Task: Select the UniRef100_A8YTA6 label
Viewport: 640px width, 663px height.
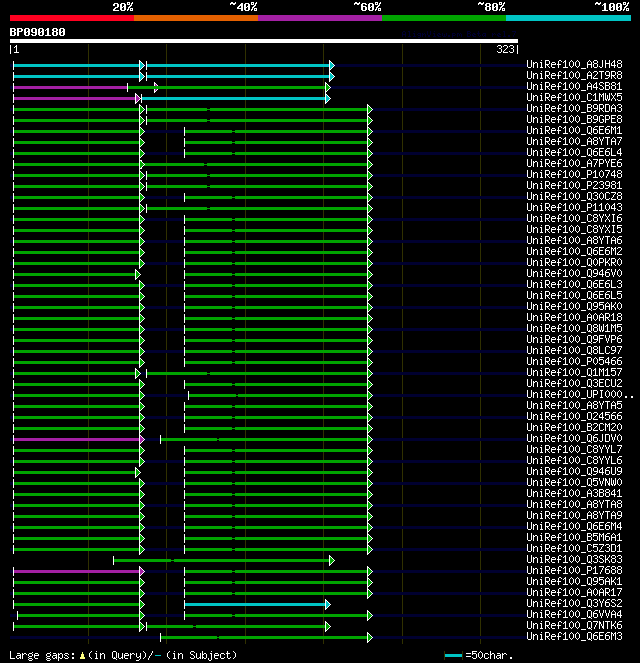Action: 574,240
